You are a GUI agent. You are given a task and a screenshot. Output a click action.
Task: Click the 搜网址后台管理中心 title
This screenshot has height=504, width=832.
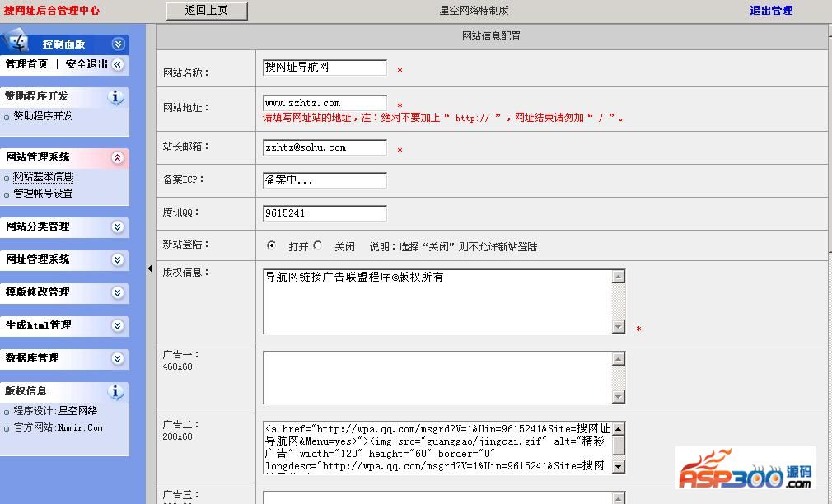pyautogui.click(x=52, y=11)
